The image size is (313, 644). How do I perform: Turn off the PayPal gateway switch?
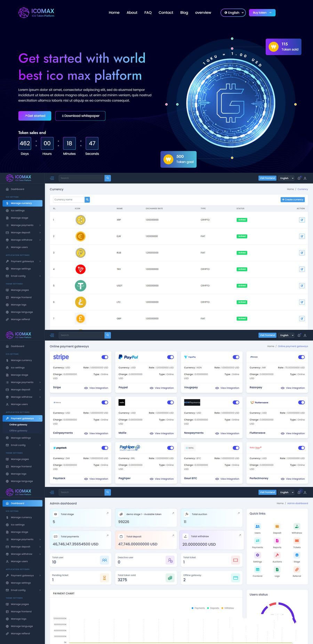(x=170, y=357)
